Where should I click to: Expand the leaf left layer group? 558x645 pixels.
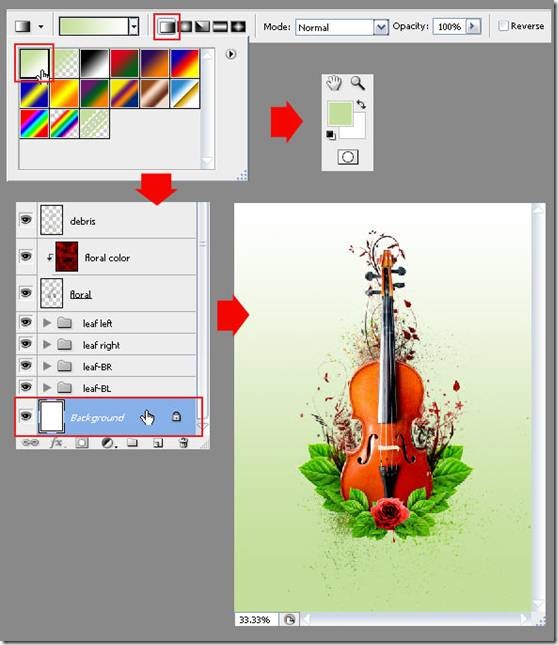[47, 323]
